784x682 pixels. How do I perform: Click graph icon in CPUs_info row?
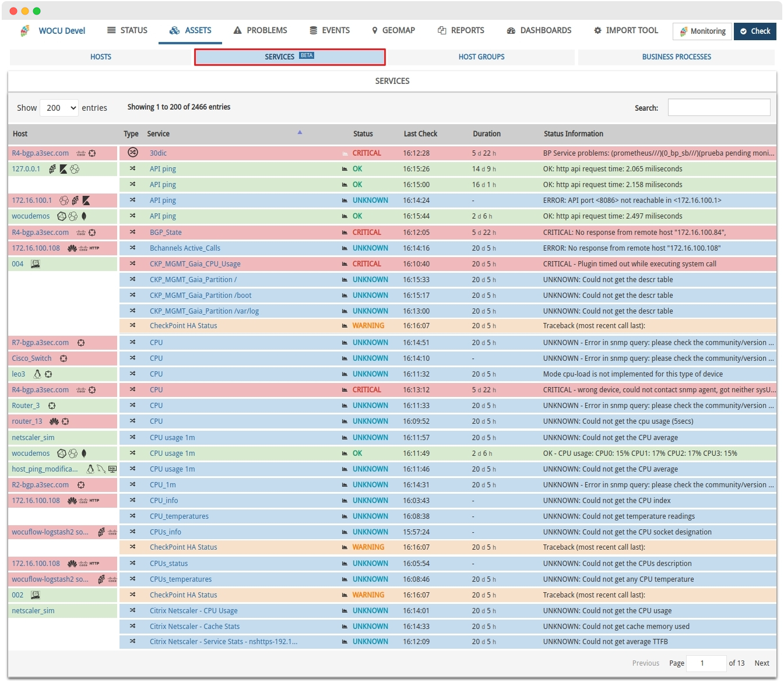coord(345,532)
